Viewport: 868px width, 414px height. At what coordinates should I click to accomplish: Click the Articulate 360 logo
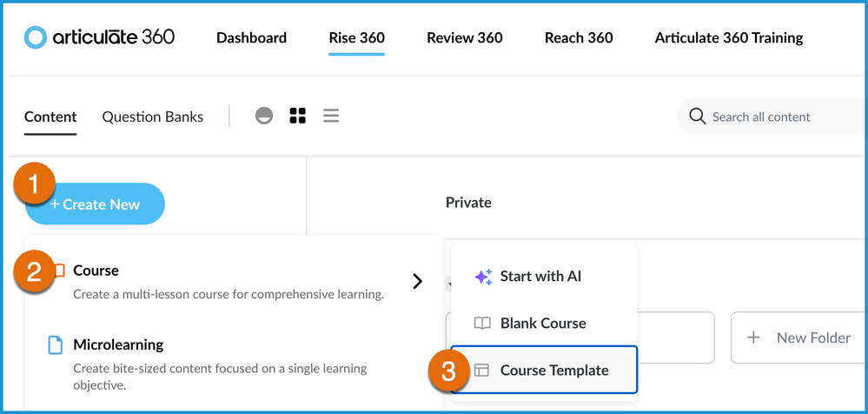click(x=99, y=37)
